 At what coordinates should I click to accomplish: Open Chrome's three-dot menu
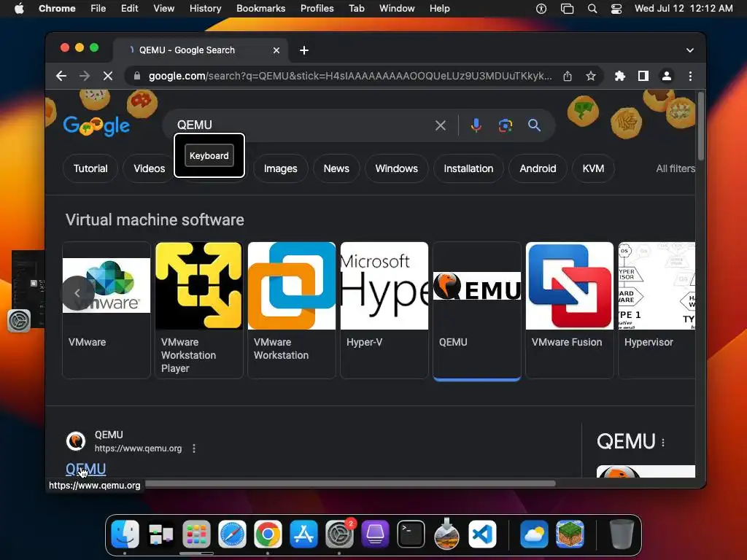point(690,76)
